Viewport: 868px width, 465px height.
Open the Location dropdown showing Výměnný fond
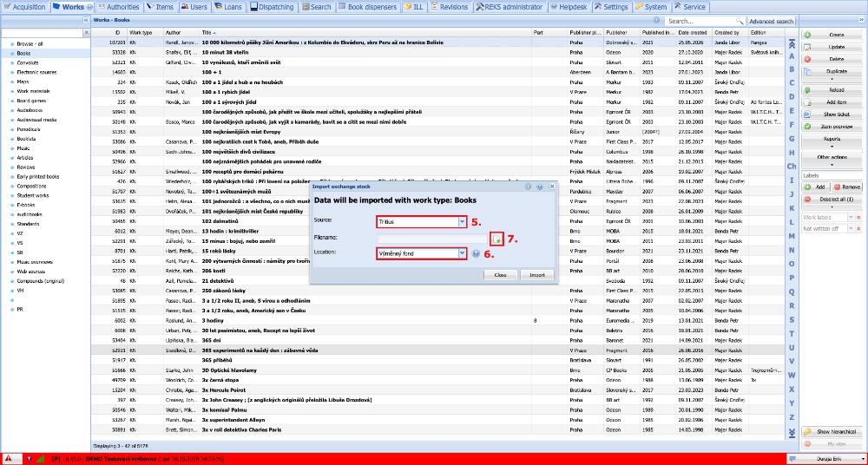click(463, 253)
